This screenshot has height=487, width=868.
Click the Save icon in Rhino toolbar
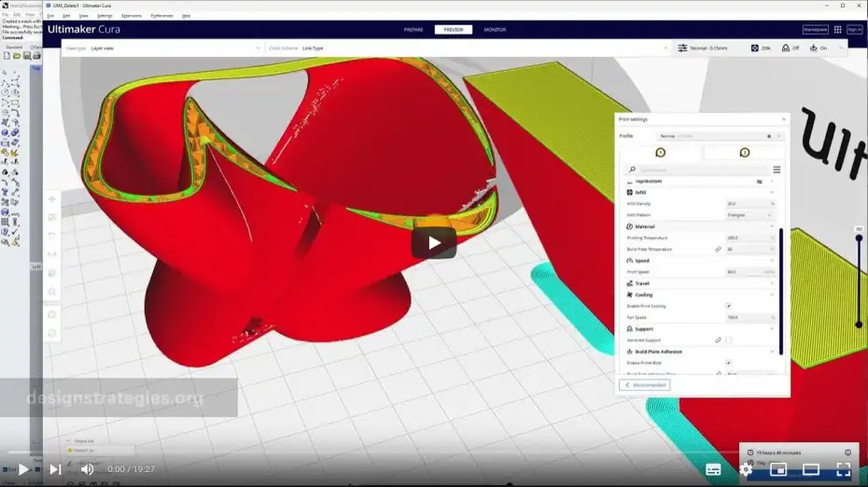click(26, 56)
